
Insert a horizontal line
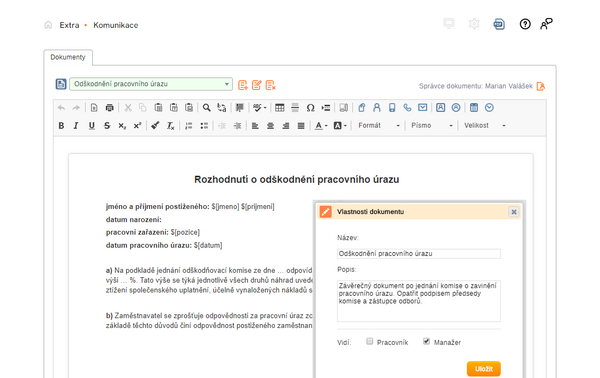click(x=295, y=108)
